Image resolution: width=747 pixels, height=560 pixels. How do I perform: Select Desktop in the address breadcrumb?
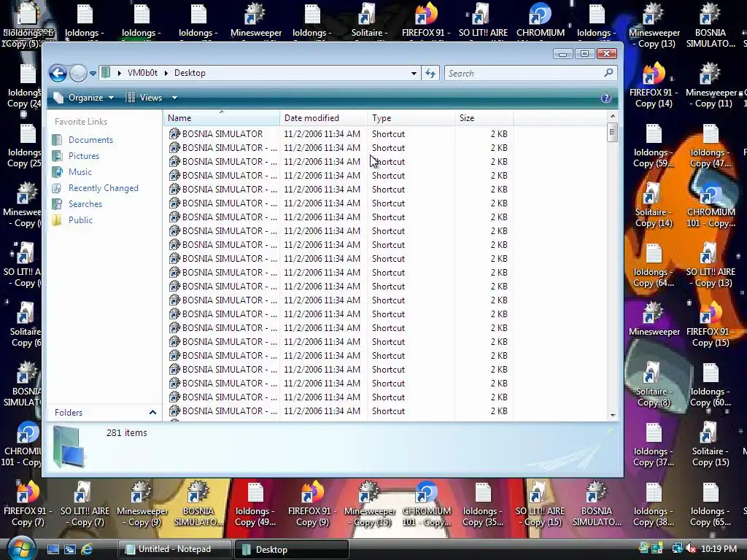(x=190, y=73)
